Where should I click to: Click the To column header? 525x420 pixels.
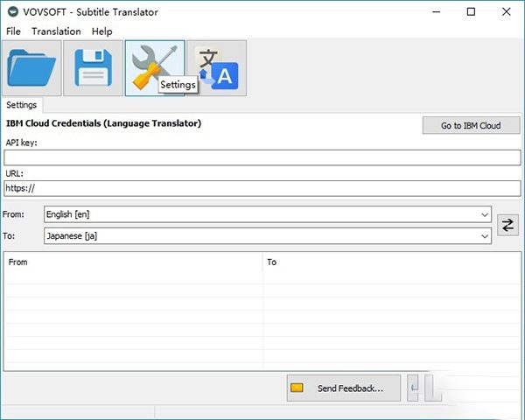[x=392, y=262]
